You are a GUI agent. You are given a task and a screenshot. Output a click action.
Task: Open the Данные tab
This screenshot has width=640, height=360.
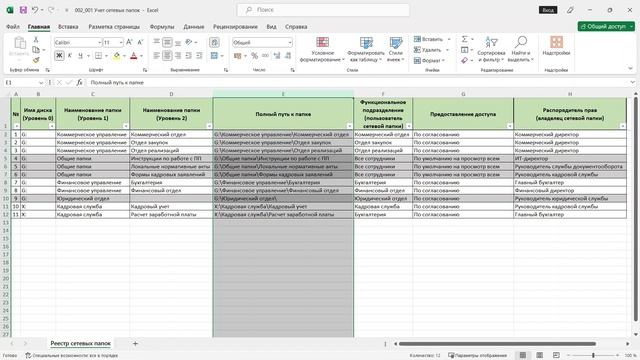[193, 27]
